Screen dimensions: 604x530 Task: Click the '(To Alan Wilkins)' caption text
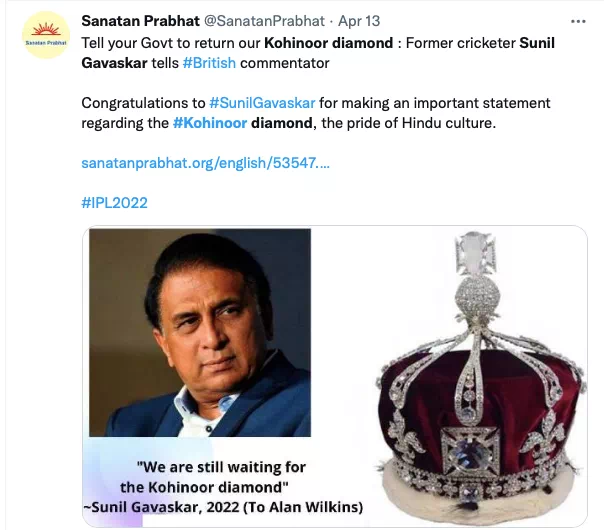303,507
